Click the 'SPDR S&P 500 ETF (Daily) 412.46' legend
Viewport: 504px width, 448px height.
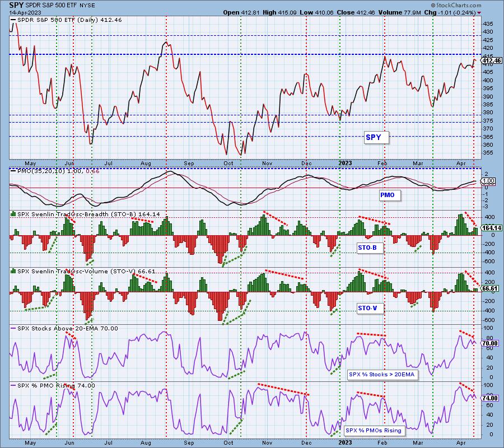click(69, 20)
